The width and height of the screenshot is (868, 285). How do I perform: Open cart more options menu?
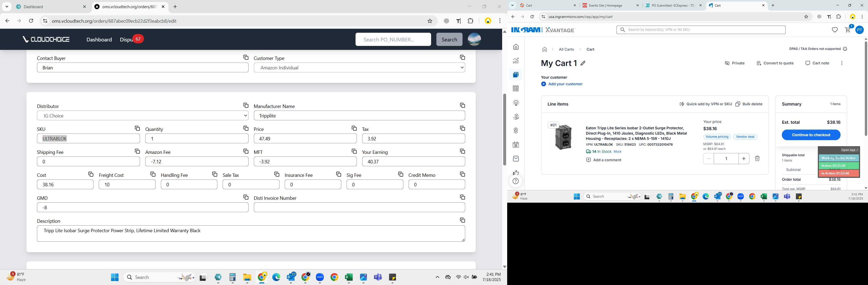(842, 63)
